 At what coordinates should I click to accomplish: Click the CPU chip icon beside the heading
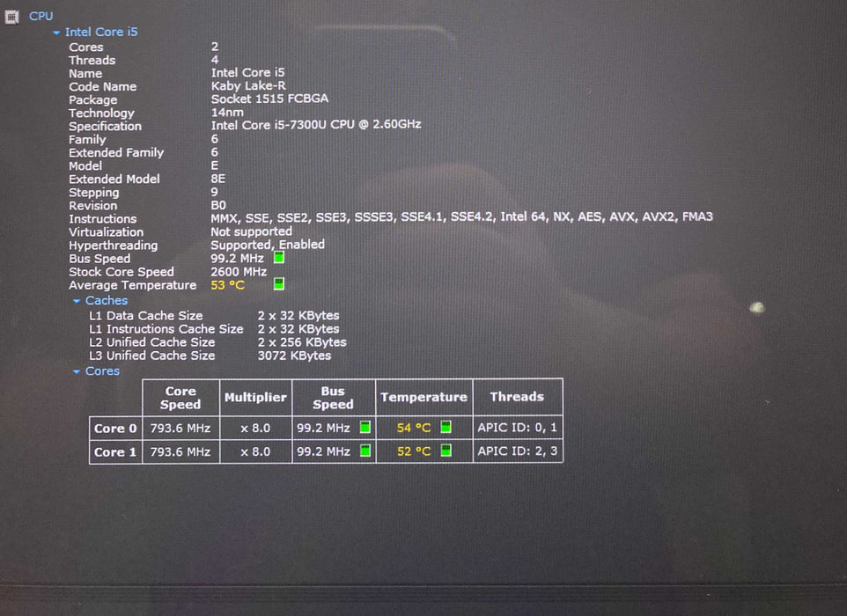point(12,16)
